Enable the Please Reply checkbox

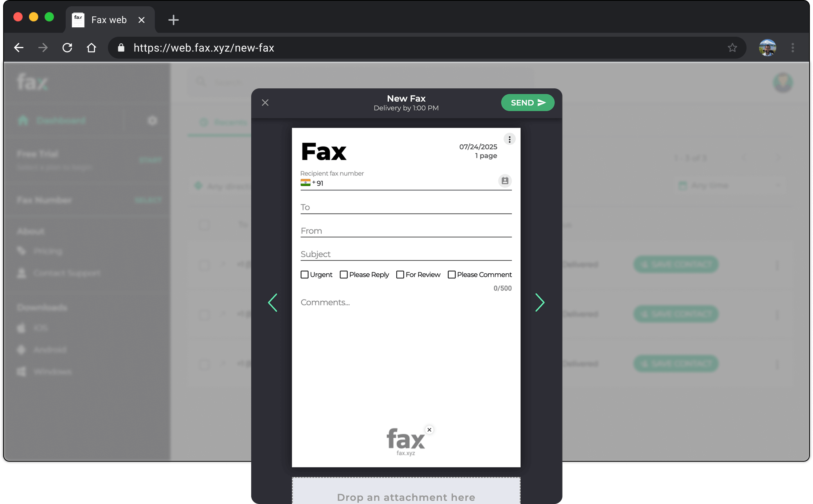344,274
